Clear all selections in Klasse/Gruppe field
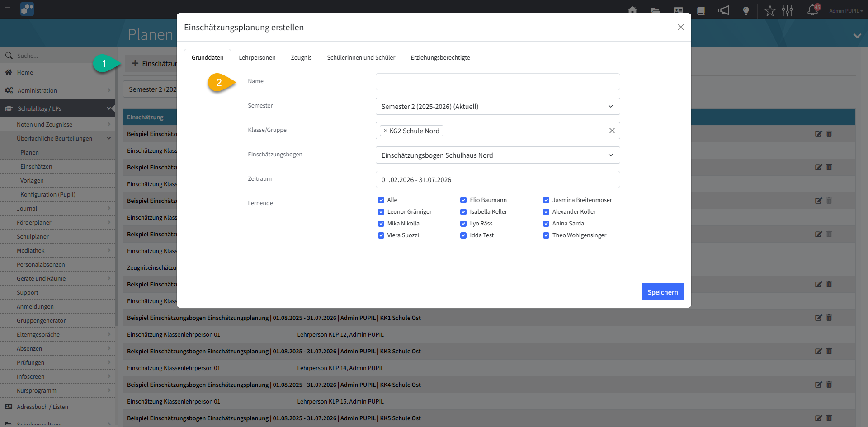 click(x=612, y=131)
